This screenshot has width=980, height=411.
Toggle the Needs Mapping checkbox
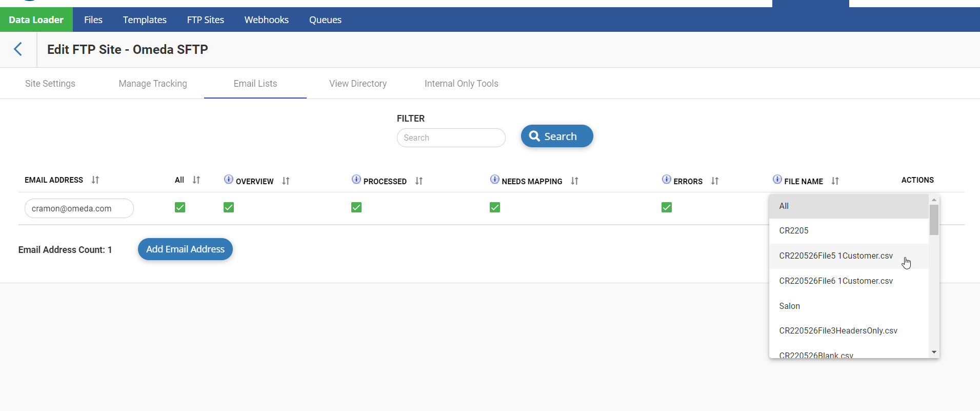coord(495,207)
